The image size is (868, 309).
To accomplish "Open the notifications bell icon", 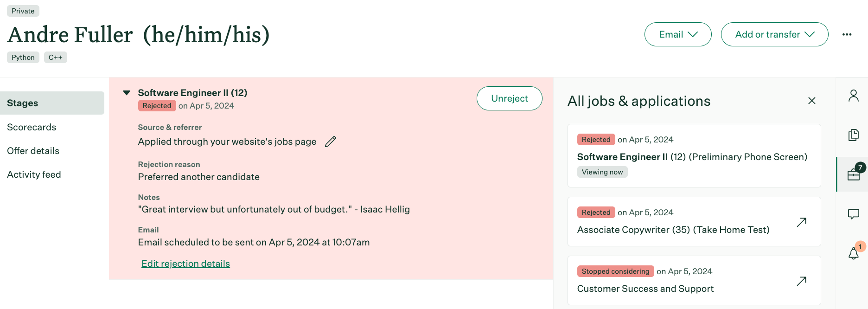I will click(853, 253).
